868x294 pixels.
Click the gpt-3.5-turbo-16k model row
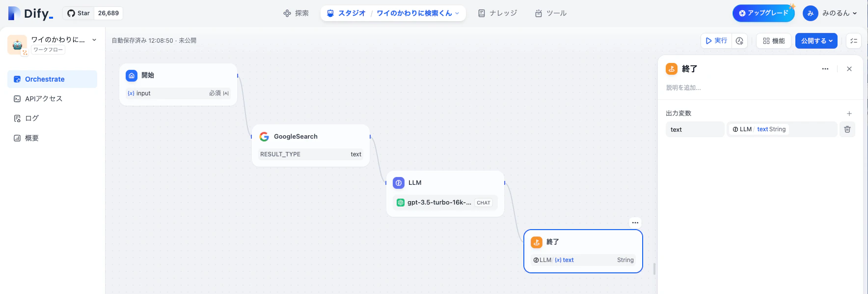[445, 203]
